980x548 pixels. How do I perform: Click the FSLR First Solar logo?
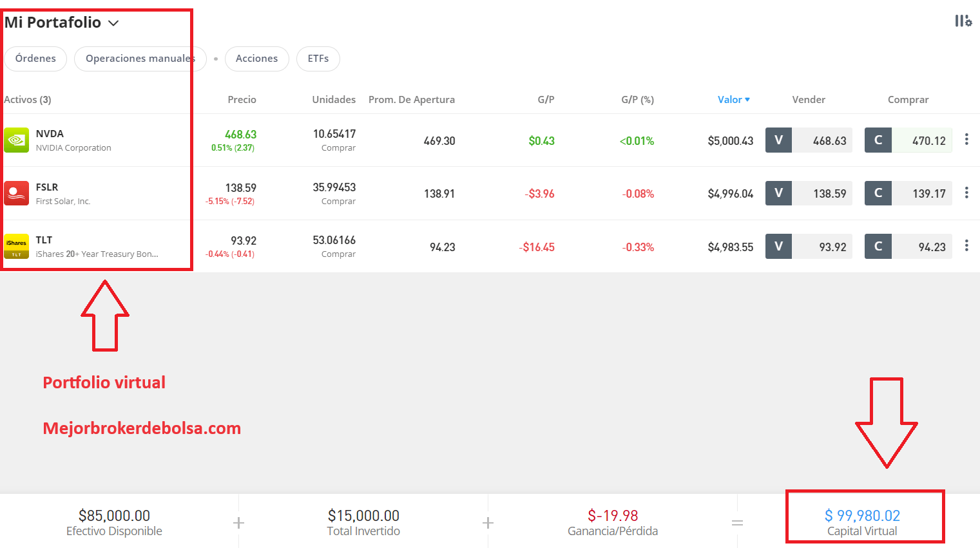click(x=16, y=193)
